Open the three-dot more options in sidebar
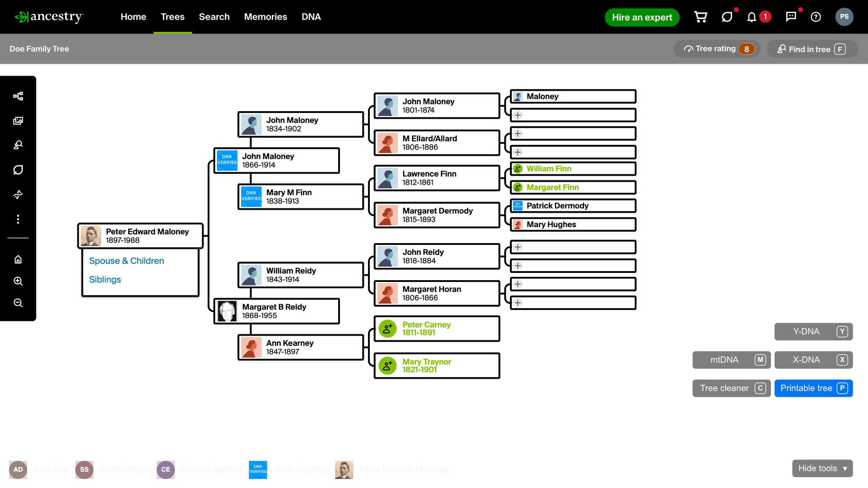Screen dimensions: 868x488 click(x=18, y=219)
